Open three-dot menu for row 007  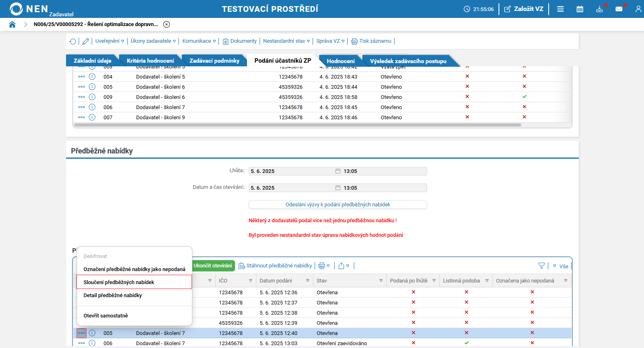coord(82,117)
